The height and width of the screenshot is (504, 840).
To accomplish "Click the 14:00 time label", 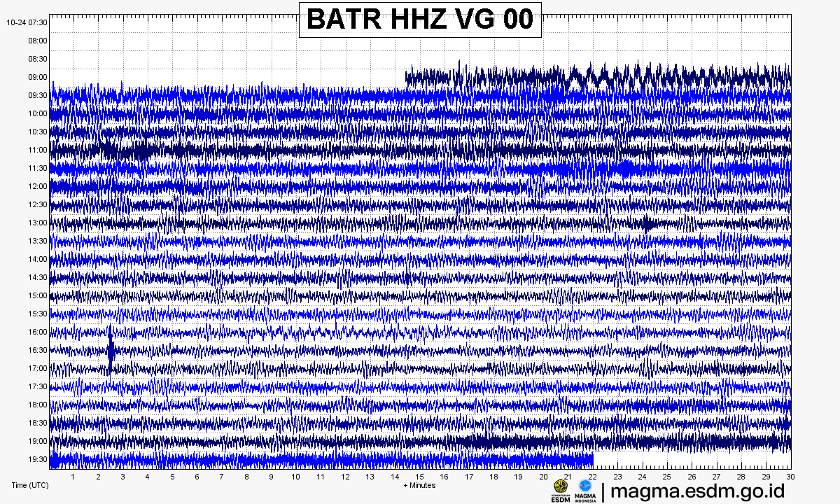I will click(x=38, y=259).
